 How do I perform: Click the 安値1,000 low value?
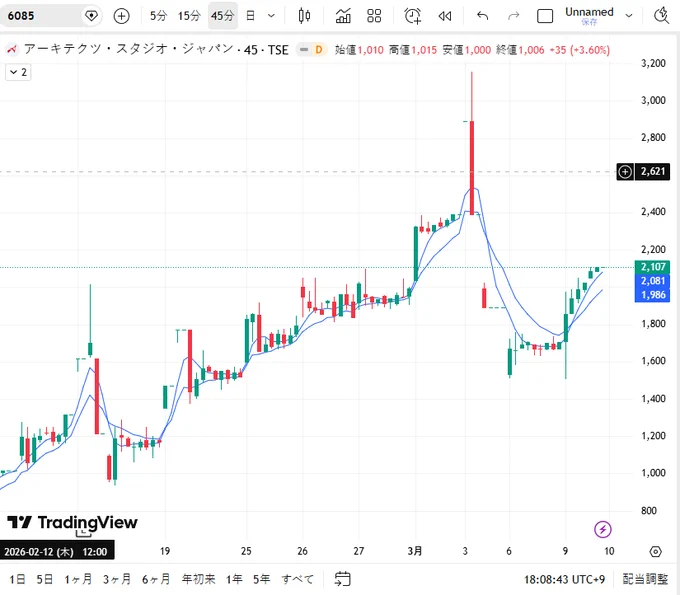(x=467, y=50)
